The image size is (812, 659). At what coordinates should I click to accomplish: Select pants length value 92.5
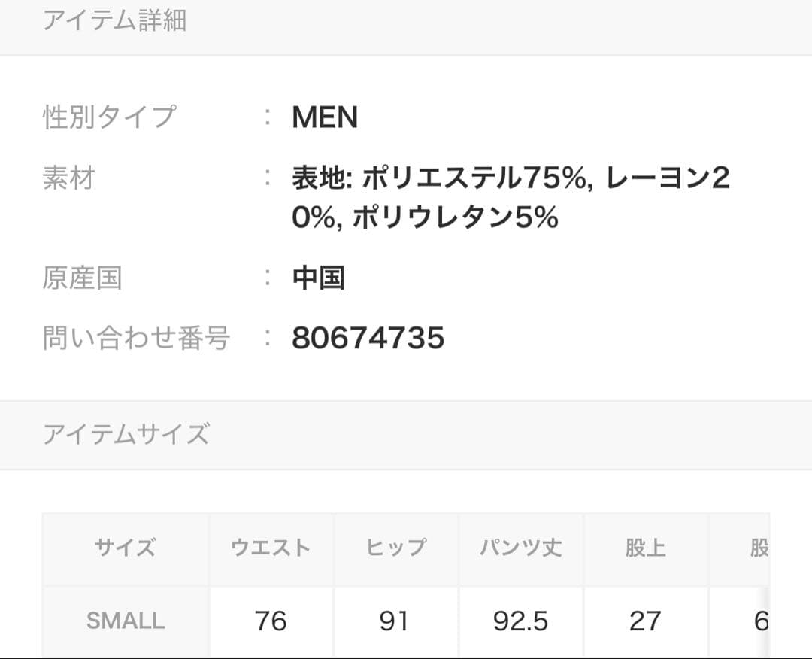[520, 621]
